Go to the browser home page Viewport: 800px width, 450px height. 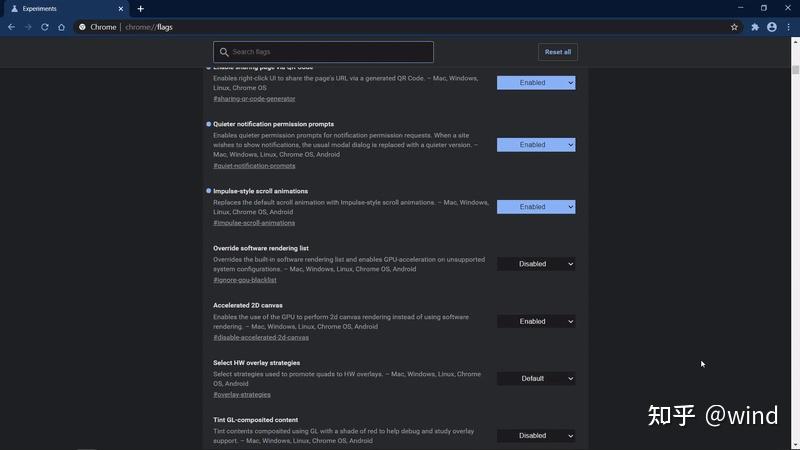tap(61, 27)
